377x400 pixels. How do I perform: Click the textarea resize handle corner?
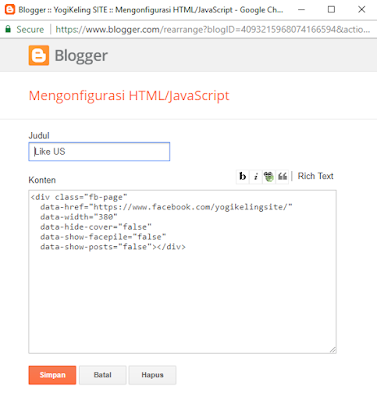(x=333, y=350)
